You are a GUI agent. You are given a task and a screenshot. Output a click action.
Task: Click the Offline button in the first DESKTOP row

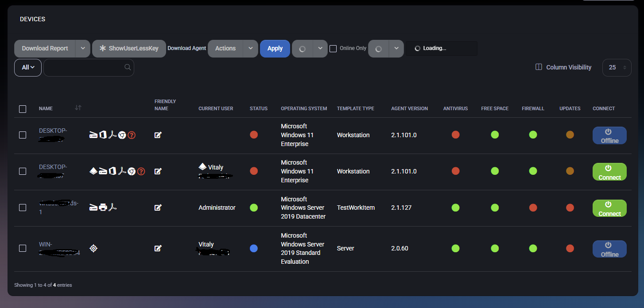click(609, 135)
